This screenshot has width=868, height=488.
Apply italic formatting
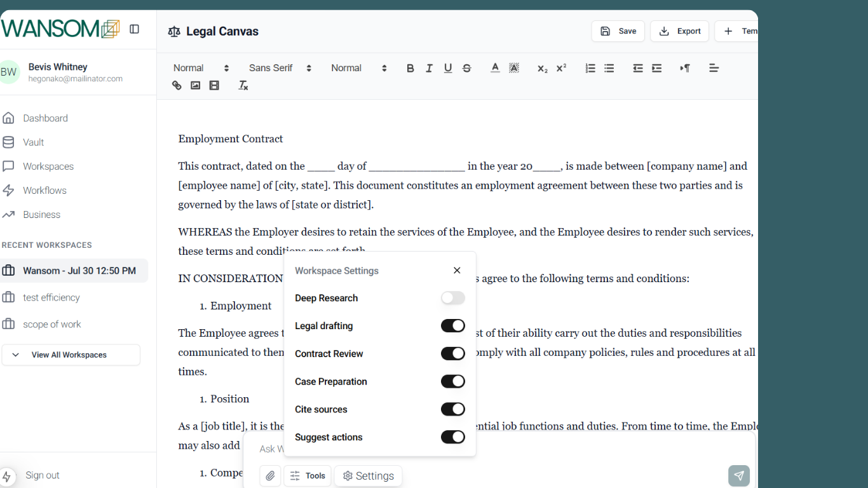429,68
